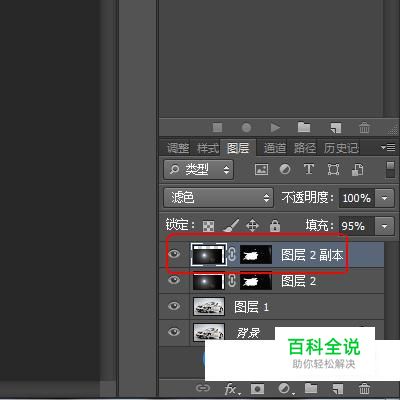Select the layer name 图层 1
Screen dimensions: 400x400
(251, 307)
